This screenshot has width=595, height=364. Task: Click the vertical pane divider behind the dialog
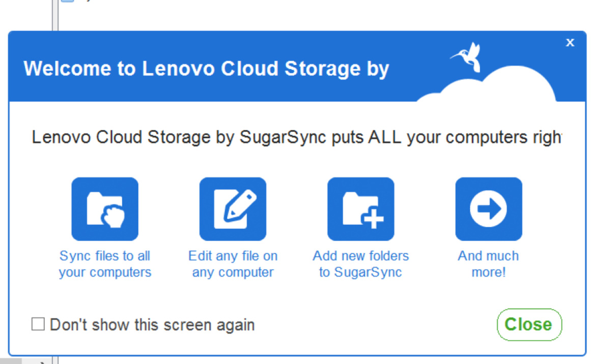(55, 15)
